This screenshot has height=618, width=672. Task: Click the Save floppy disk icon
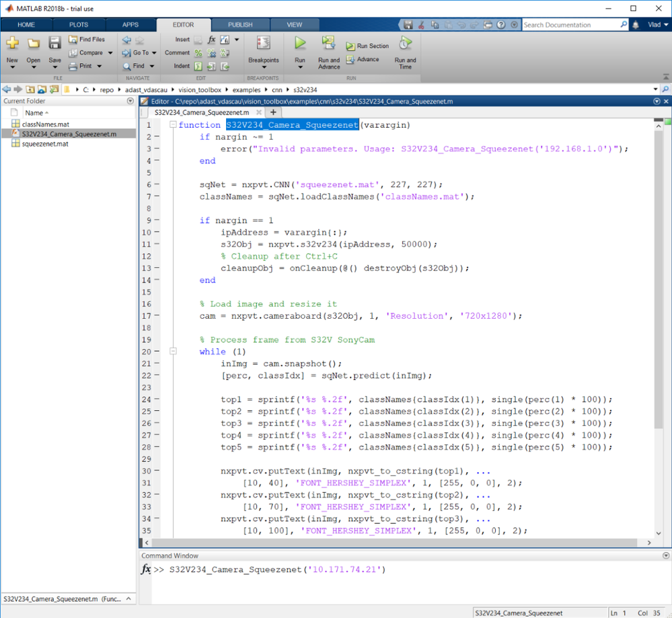[54, 43]
